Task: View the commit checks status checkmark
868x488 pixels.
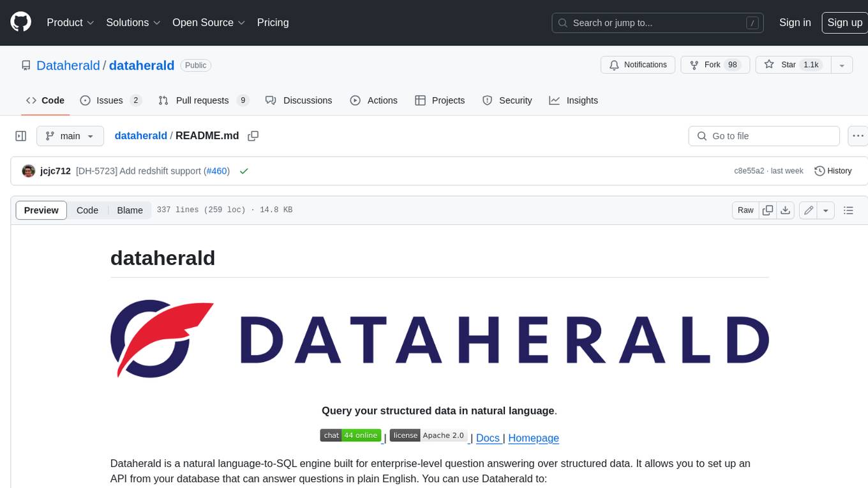Action: pos(244,171)
